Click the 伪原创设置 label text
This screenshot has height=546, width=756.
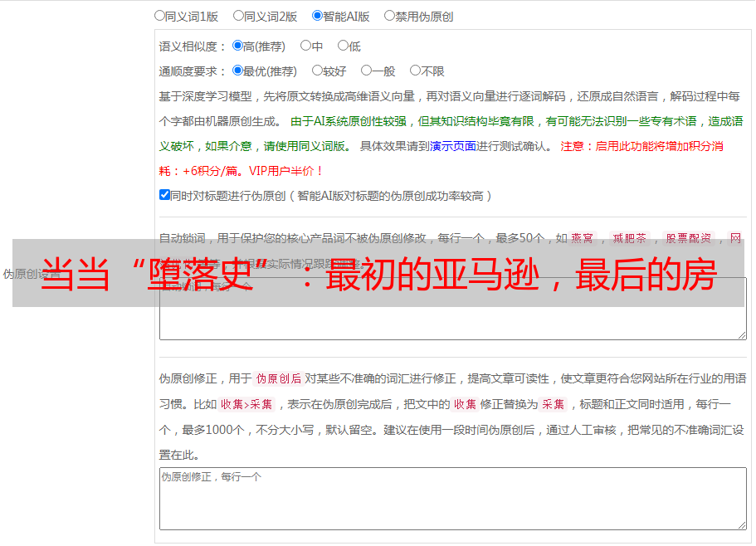click(x=32, y=274)
